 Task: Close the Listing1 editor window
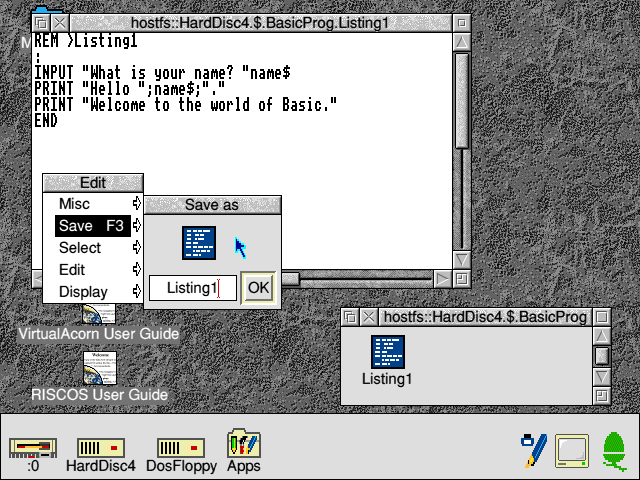pos(60,23)
